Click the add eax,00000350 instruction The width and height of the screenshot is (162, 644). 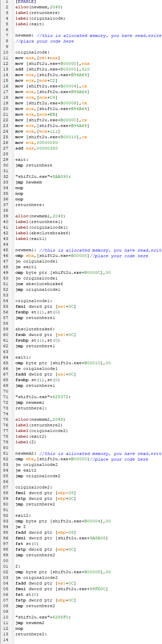point(37,148)
